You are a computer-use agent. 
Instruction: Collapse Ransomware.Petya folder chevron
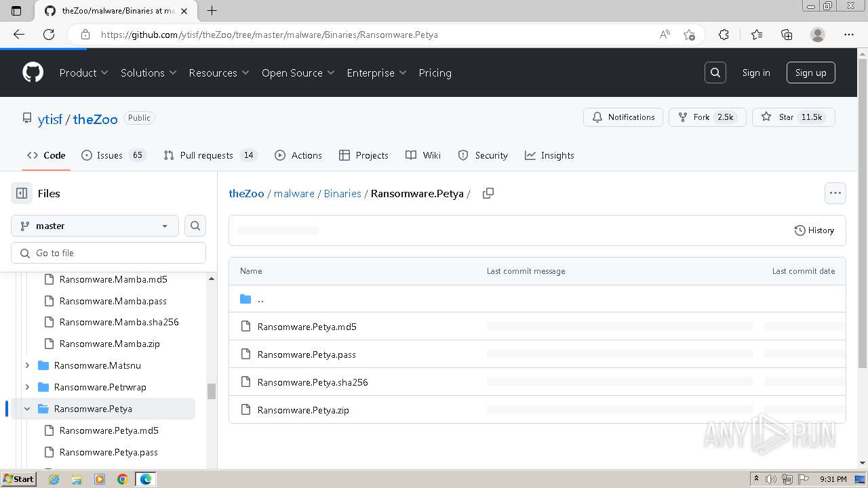27,409
